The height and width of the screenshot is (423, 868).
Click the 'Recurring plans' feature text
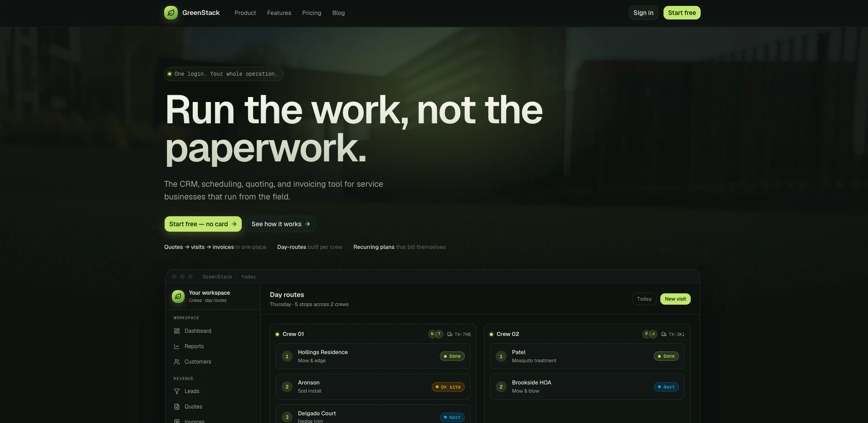click(374, 247)
